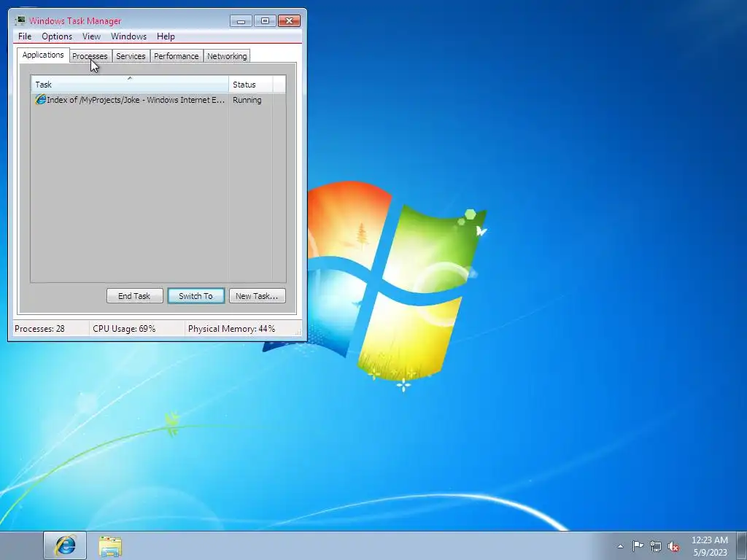The image size is (747, 560).
Task: Click the Processes: 28 status entry
Action: point(50,329)
